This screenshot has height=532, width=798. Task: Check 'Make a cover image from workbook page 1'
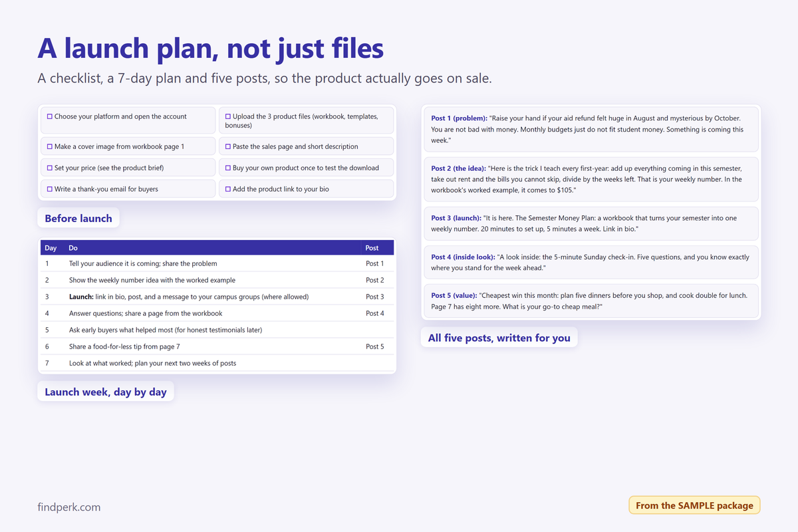point(50,146)
